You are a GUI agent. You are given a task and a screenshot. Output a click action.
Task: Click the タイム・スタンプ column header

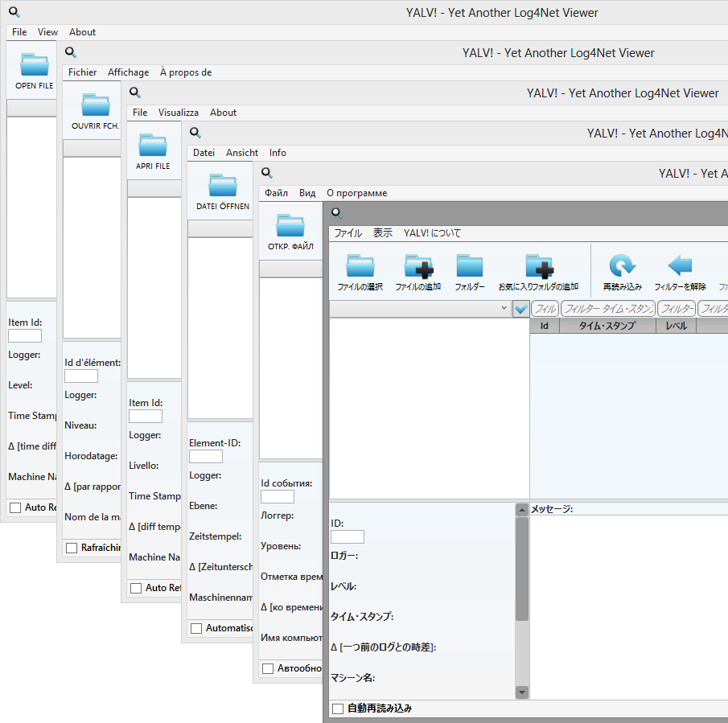tap(608, 326)
